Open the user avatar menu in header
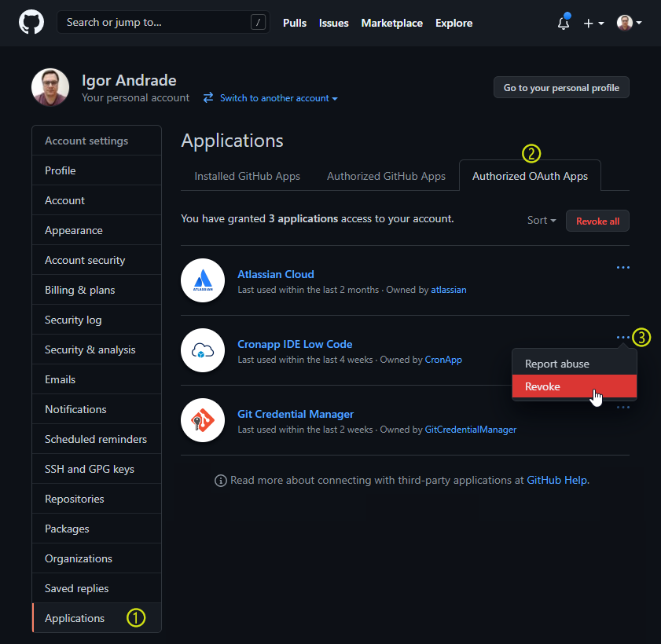The image size is (661, 644). point(629,23)
